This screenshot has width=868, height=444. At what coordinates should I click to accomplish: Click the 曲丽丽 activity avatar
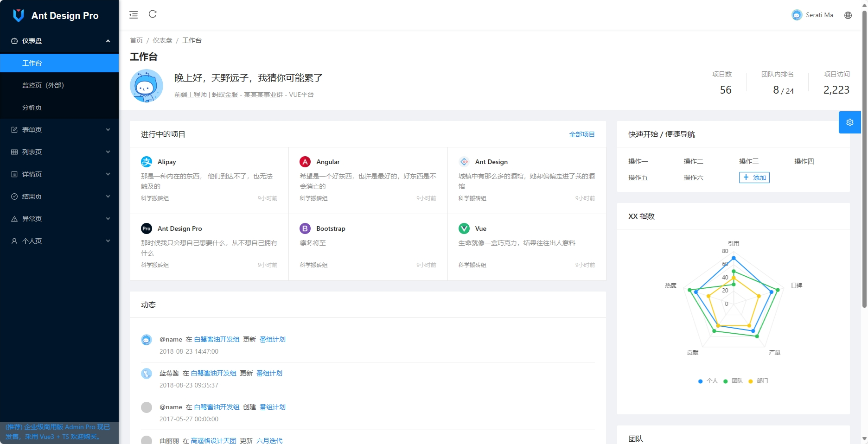pos(147,440)
